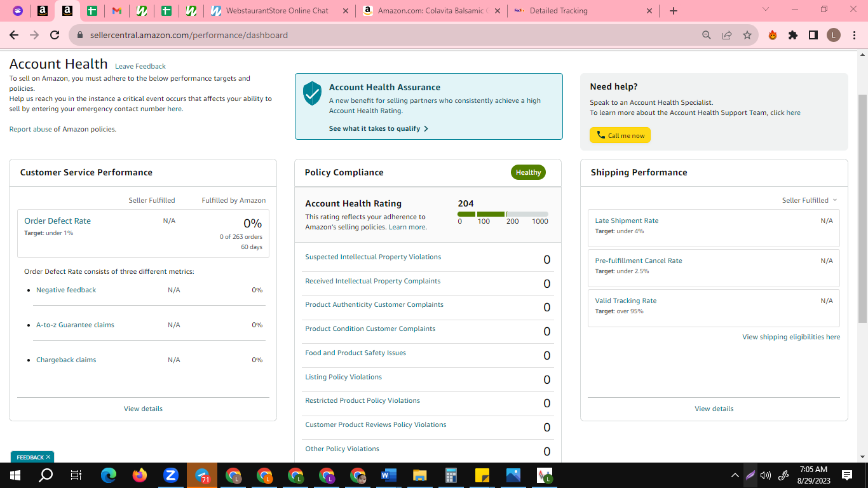Open Chrome's three-dot menu

pos(853,35)
